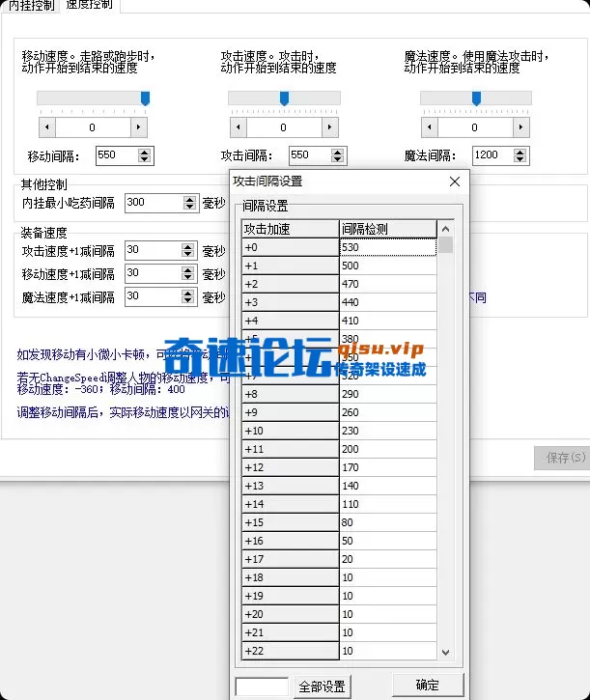The height and width of the screenshot is (700, 590).
Task: Select the interval cell showing 290
Action: coord(387,394)
